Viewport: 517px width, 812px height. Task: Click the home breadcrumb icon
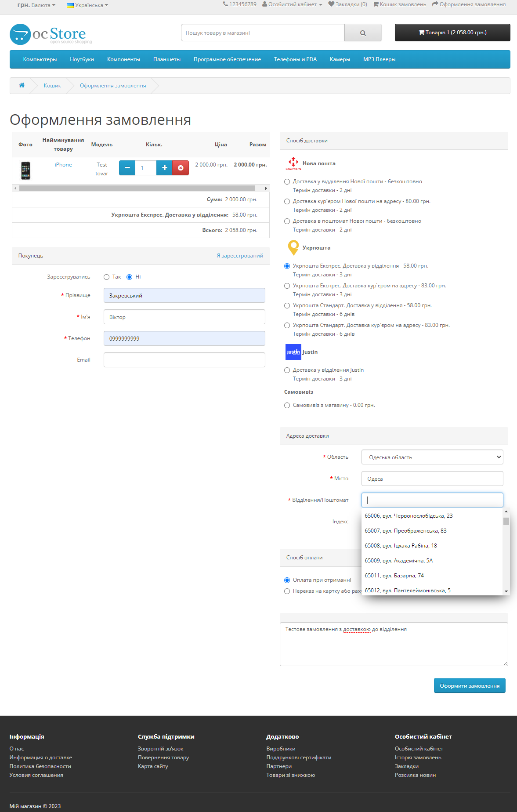click(x=22, y=85)
